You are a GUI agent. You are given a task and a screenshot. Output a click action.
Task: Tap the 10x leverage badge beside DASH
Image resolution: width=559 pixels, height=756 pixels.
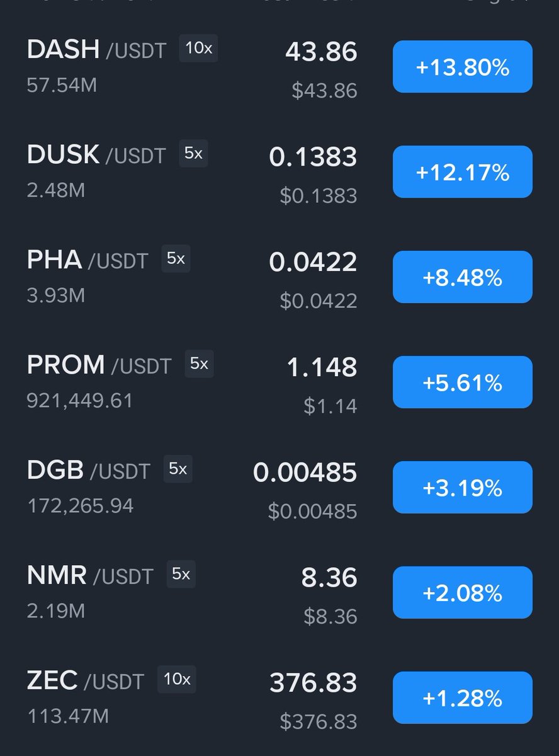point(198,49)
